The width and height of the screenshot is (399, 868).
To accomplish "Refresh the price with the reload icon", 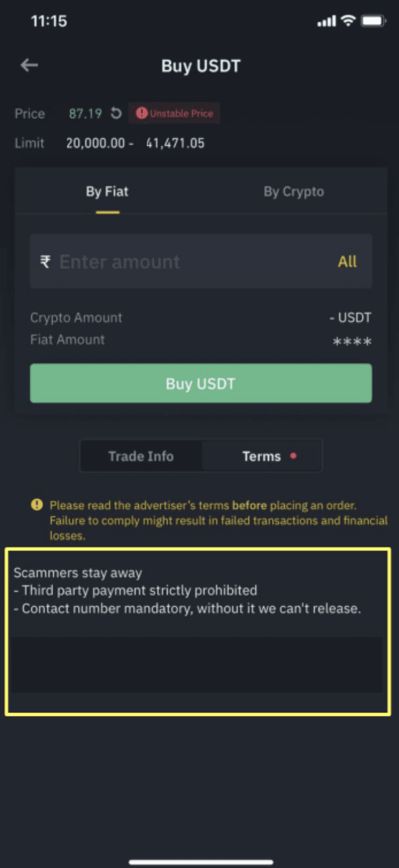I will pyautogui.click(x=115, y=113).
